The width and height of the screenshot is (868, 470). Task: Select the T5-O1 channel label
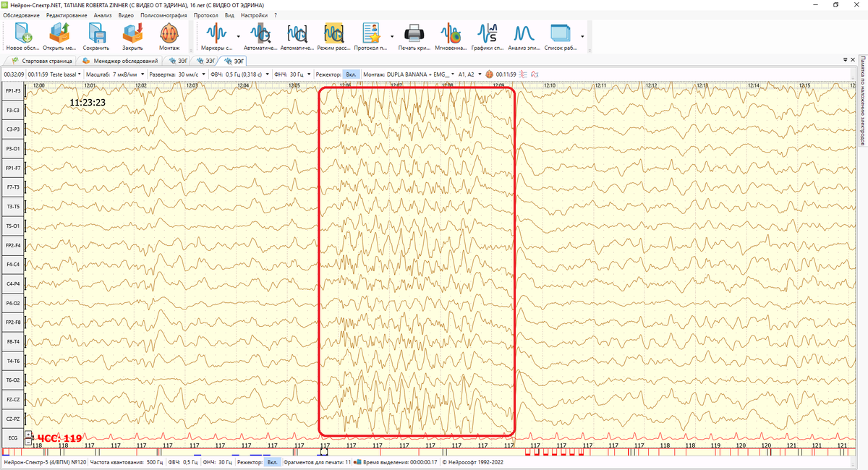coord(12,226)
